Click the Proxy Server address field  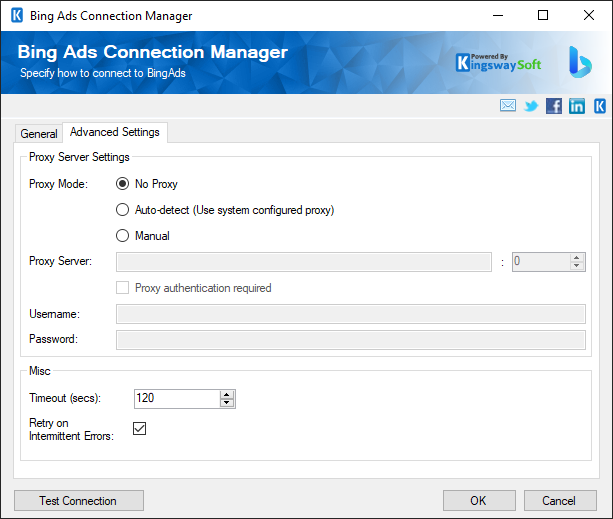[304, 262]
